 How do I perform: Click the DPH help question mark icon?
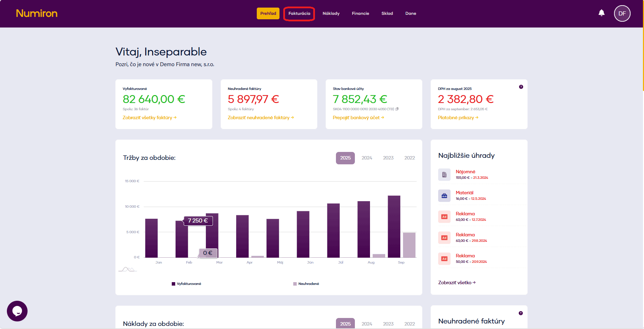coord(521,87)
